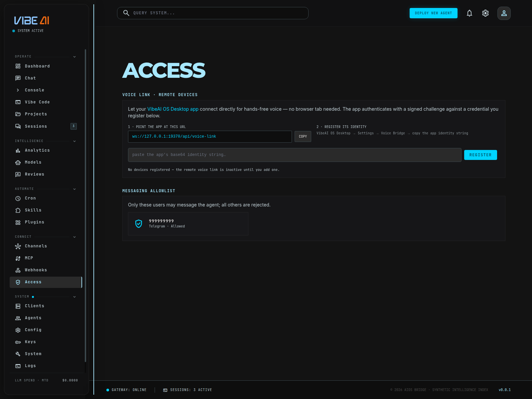The image size is (532, 399).
Task: Click the 'Telegram · Allowed' entry text
Action: click(x=167, y=226)
